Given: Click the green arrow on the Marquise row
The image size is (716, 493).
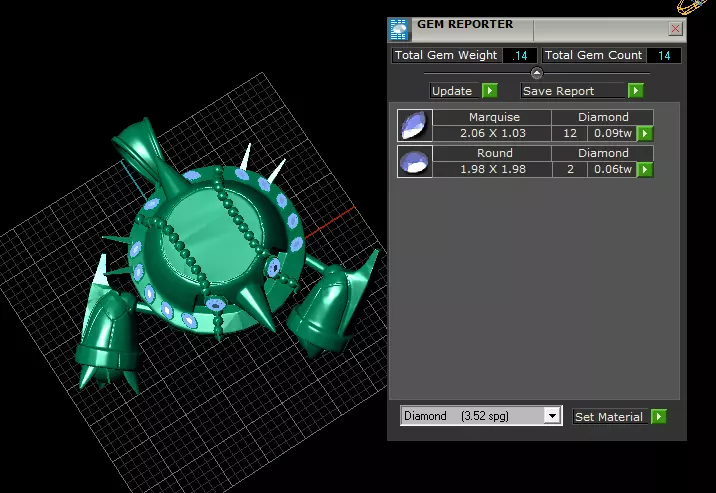Looking at the screenshot, I should pyautogui.click(x=645, y=134).
